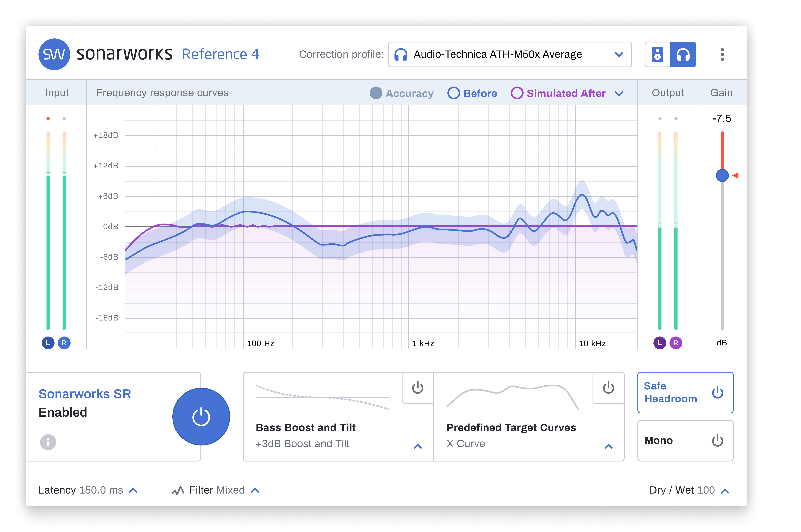Viewport: 801px width, 532px height.
Task: Click the info icon under Enabled
Action: 48,442
